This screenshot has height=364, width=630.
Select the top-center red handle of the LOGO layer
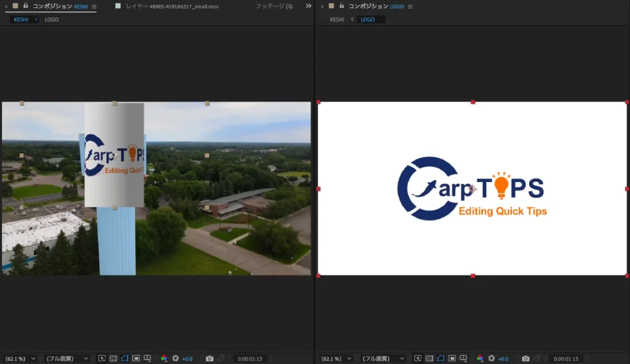click(473, 102)
